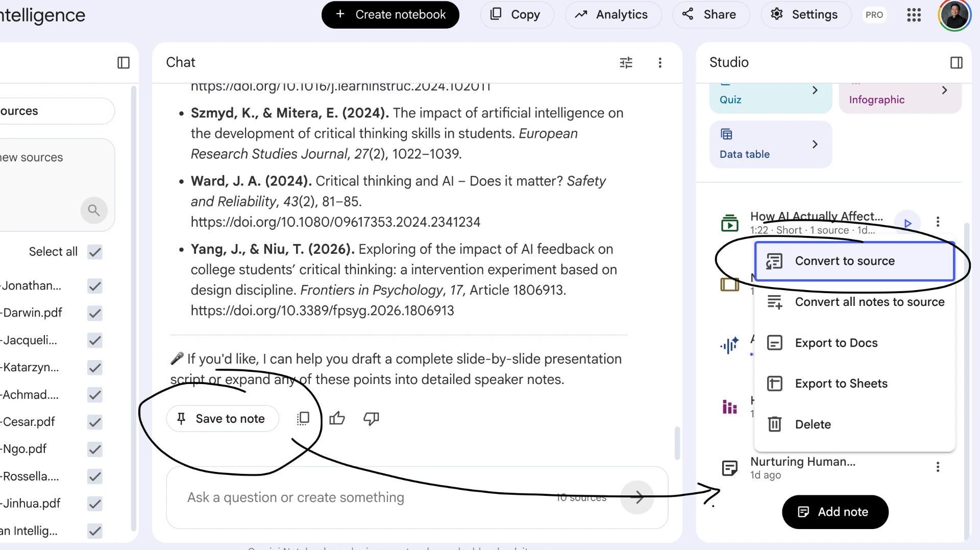
Task: Select Convert to source menu item
Action: (854, 261)
